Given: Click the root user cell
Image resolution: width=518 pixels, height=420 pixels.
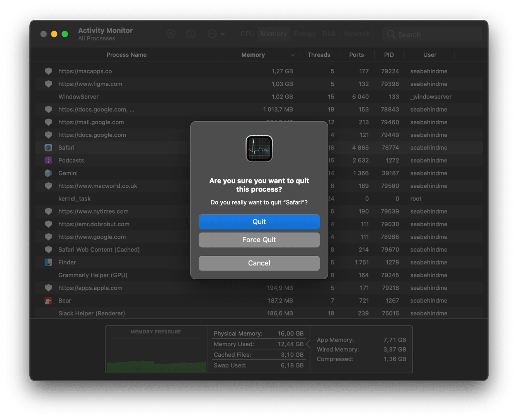Looking at the screenshot, I should coord(416,199).
